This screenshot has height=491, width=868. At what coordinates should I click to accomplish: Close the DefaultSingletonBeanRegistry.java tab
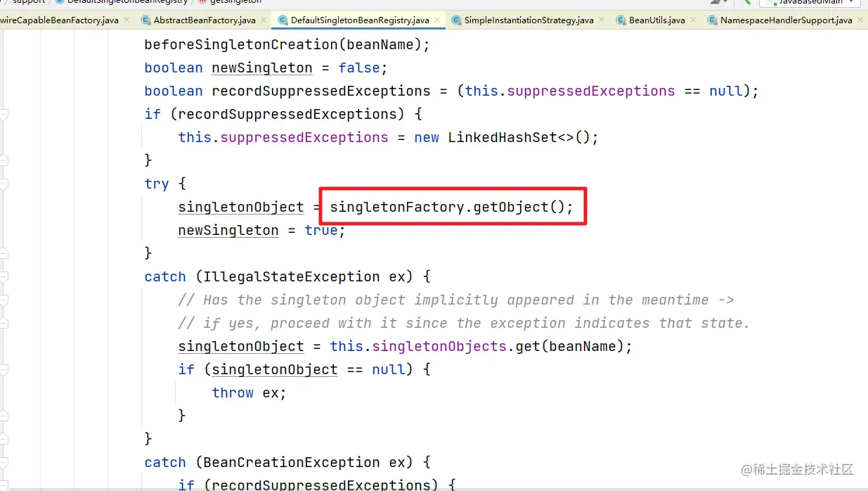[437, 20]
